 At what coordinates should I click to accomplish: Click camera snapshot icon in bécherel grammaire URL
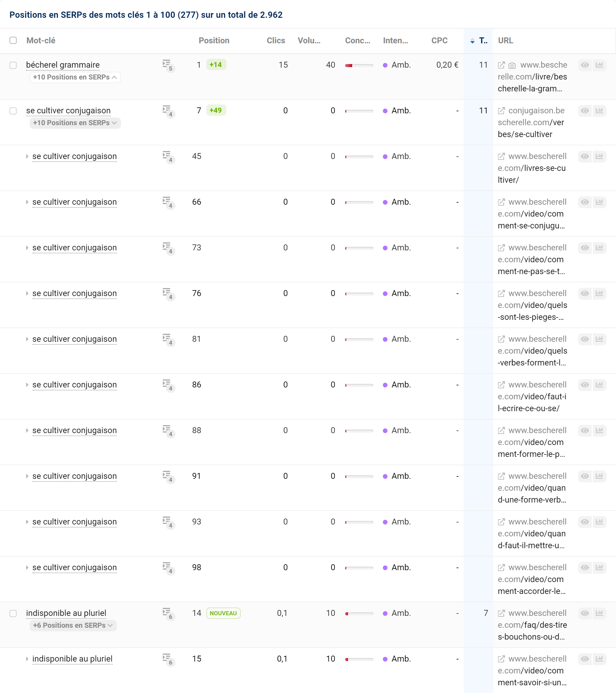point(512,66)
